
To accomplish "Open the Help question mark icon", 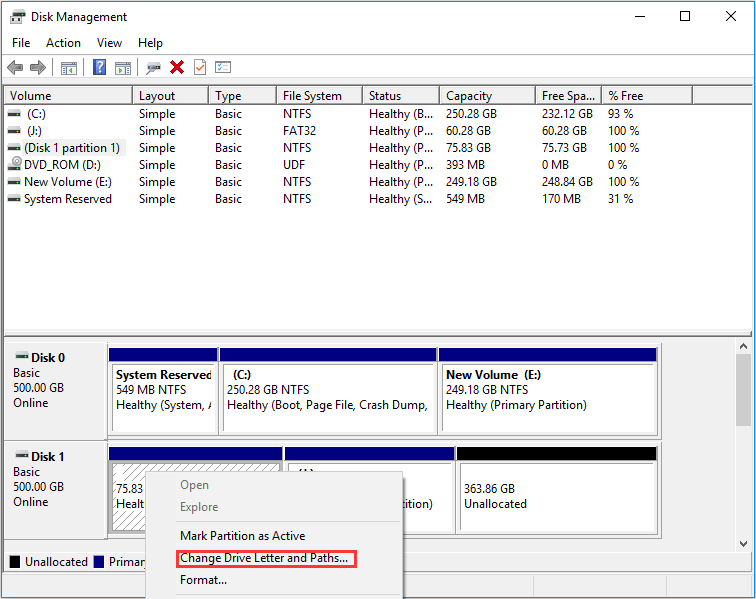I will tap(99, 67).
